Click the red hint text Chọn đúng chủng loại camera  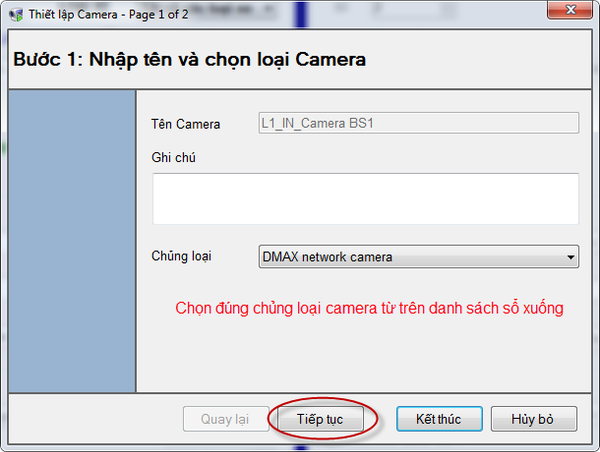tap(369, 308)
